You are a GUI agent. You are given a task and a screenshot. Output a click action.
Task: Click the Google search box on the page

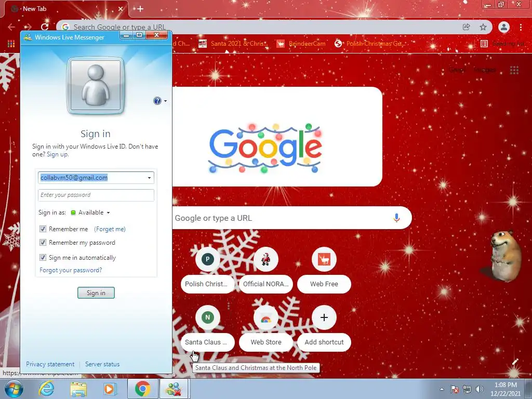pyautogui.click(x=292, y=218)
